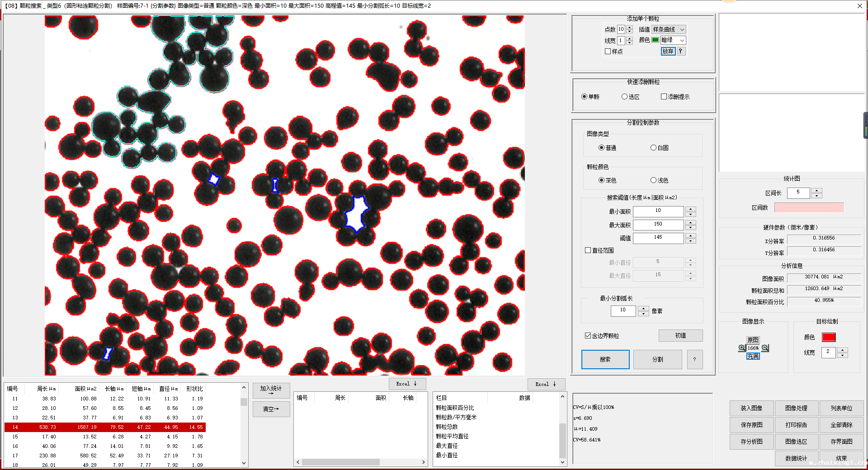Export statistics with right Excel button
This screenshot has width=868, height=470.
tap(546, 384)
